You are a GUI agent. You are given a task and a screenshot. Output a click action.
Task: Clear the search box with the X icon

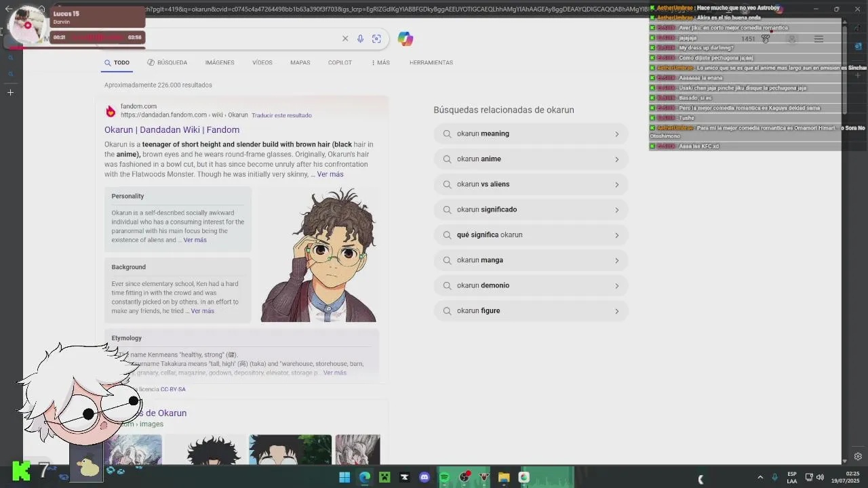point(345,39)
